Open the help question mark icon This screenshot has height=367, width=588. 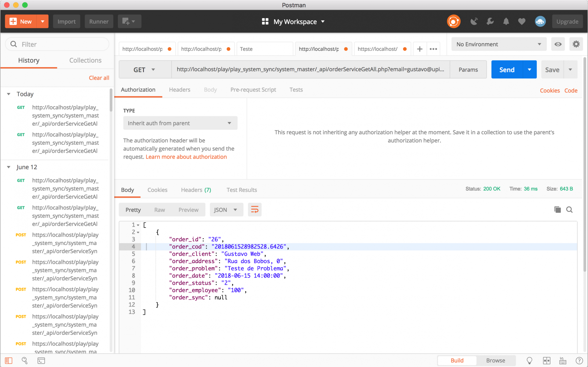[x=579, y=361]
